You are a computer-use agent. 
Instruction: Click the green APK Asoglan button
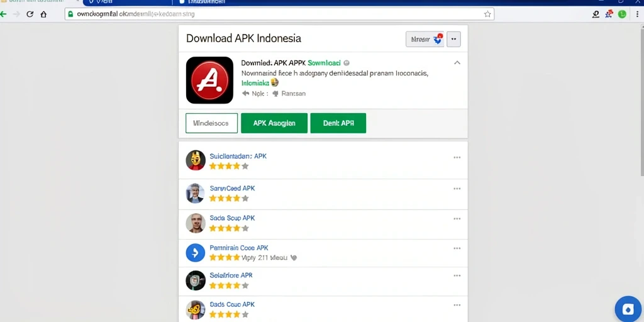pyautogui.click(x=274, y=123)
